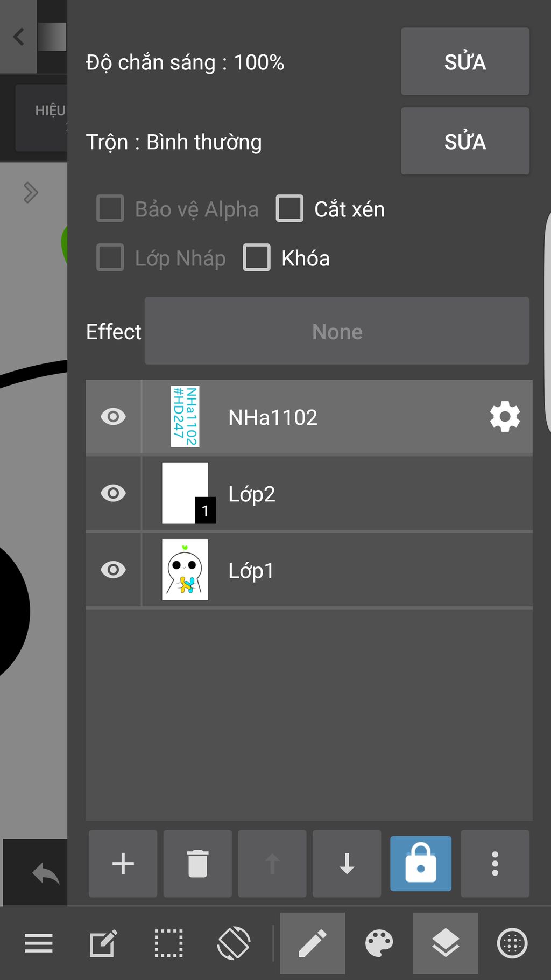Add a new layer with plus icon

(123, 864)
